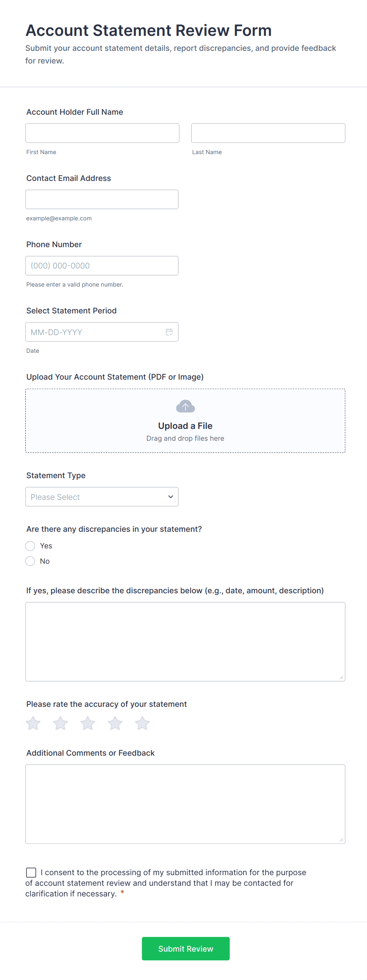Select Yes for statement discrepancies
This screenshot has height=980, width=367.
[x=30, y=546]
